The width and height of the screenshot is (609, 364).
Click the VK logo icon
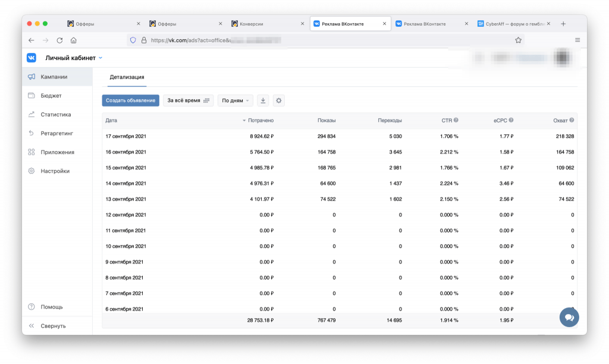tap(32, 58)
